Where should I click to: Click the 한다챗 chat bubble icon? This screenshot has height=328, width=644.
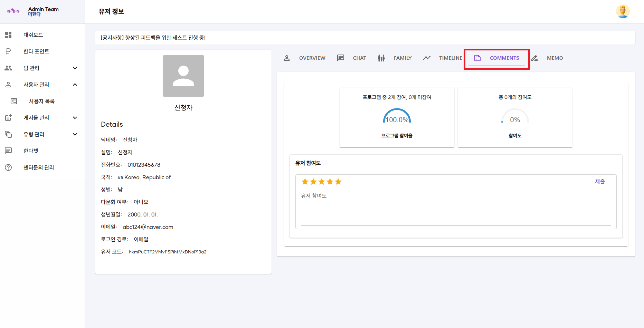point(8,151)
